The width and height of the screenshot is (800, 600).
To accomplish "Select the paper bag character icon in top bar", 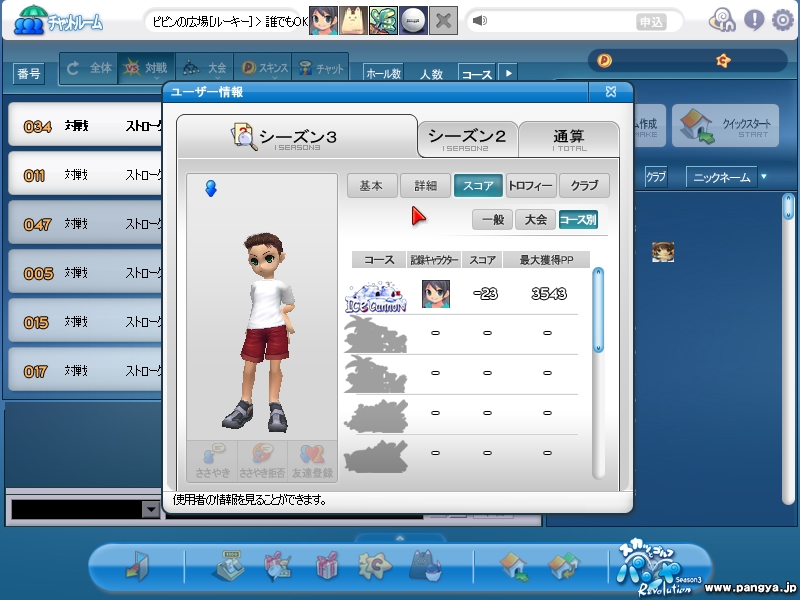I will click(x=353, y=20).
